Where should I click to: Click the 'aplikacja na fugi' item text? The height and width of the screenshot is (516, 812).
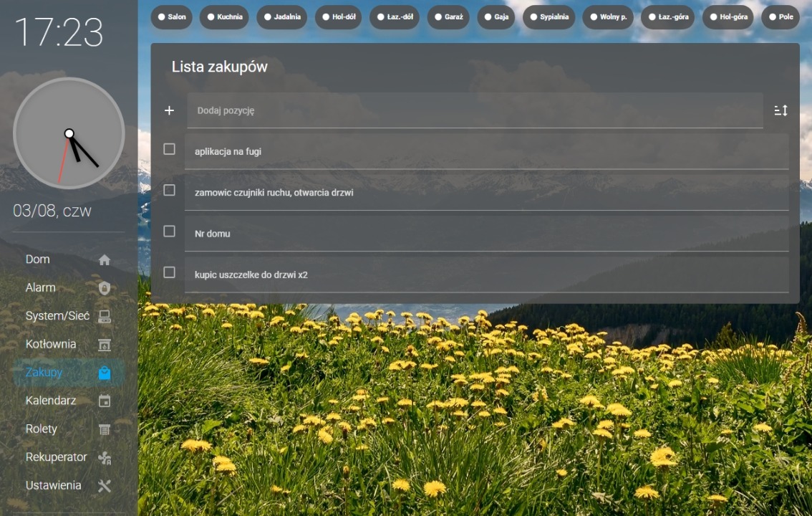[228, 151]
